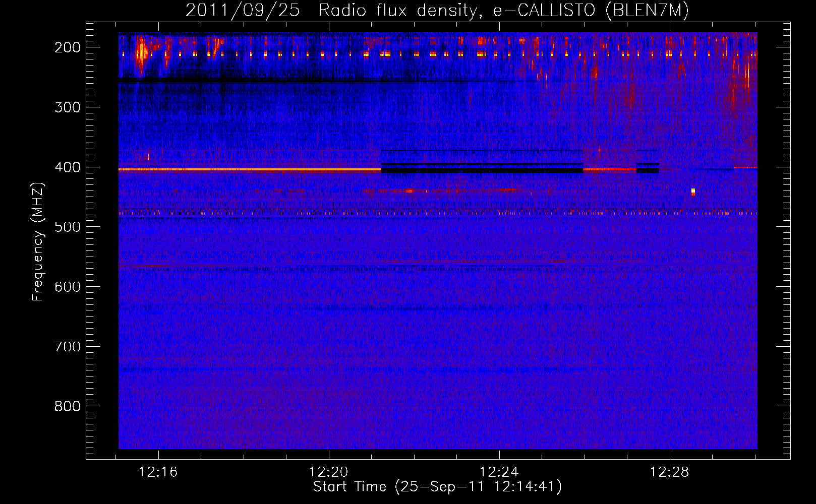Click the 12:16 time tick label
This screenshot has height=504, width=816.
(x=158, y=472)
